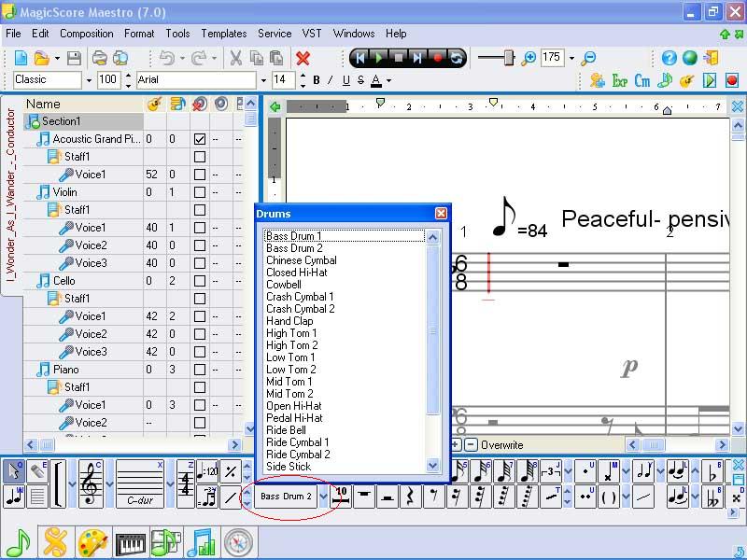Viewport: 747px width, 560px height.
Task: Select the tempo 120 marking tool
Action: pos(207,471)
